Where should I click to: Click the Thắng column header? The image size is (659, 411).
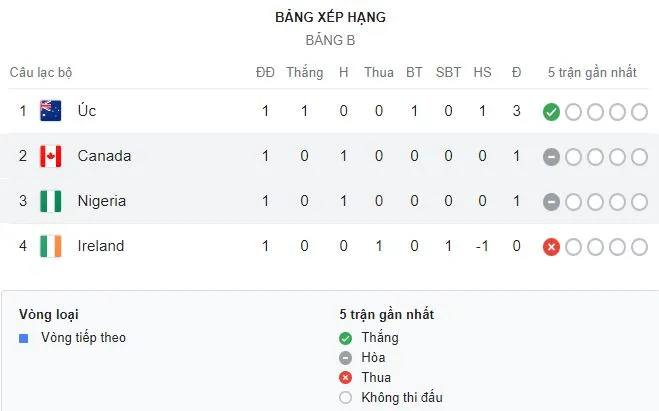304,72
